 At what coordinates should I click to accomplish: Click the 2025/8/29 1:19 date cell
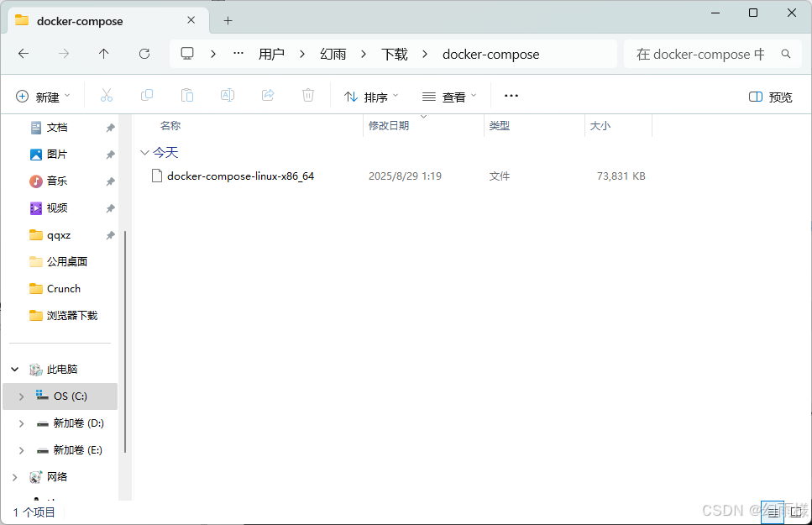point(405,176)
